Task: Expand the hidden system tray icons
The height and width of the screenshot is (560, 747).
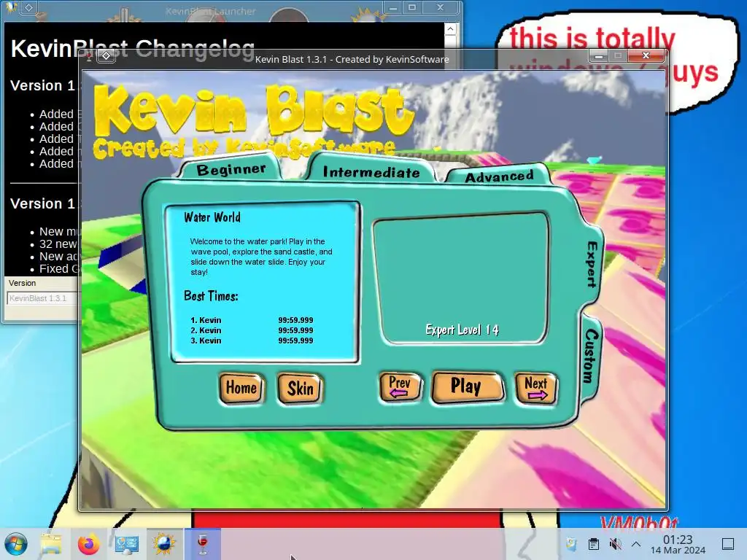Action: [636, 544]
